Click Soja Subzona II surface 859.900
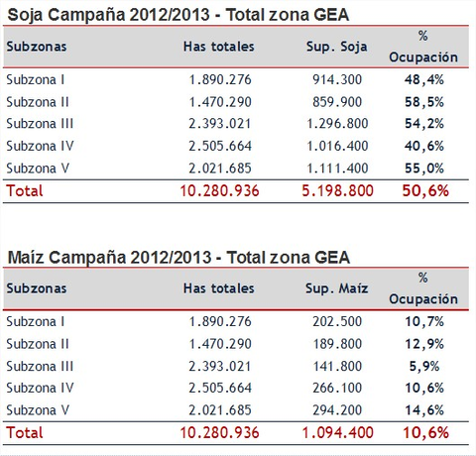The image size is (476, 456). (x=337, y=102)
